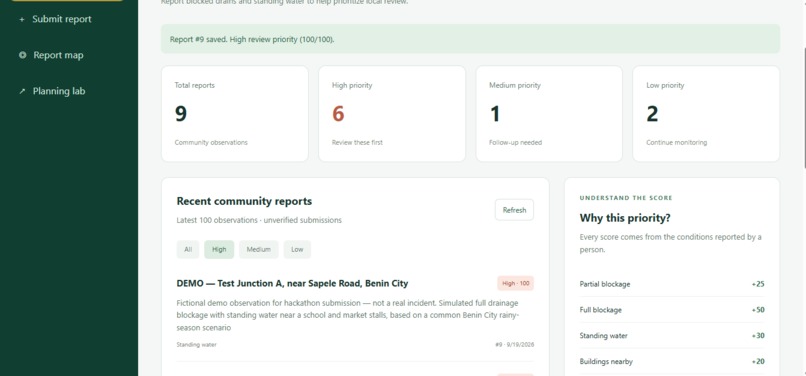Screen dimensions: 806x376
Task: Go to the Planning lab
Action: pyautogui.click(x=59, y=91)
